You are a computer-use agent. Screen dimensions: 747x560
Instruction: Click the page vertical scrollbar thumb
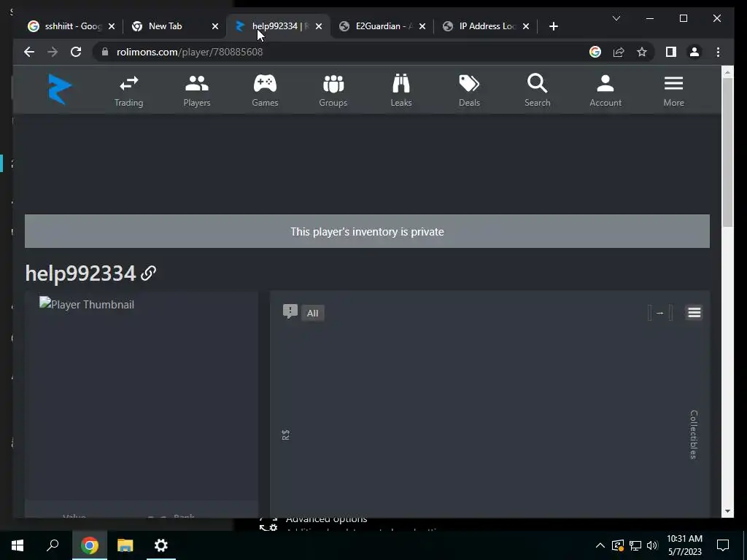click(727, 152)
